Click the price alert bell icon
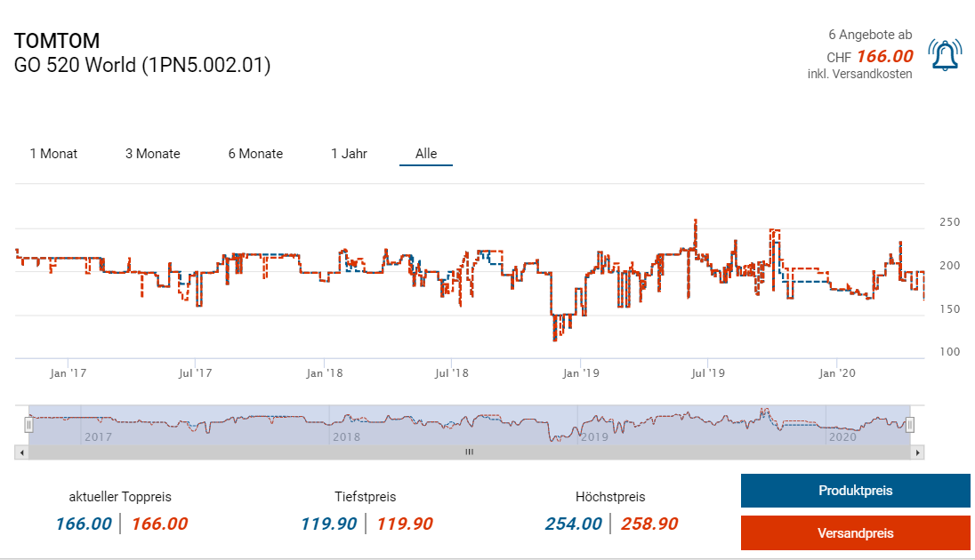The image size is (975, 560). [944, 55]
